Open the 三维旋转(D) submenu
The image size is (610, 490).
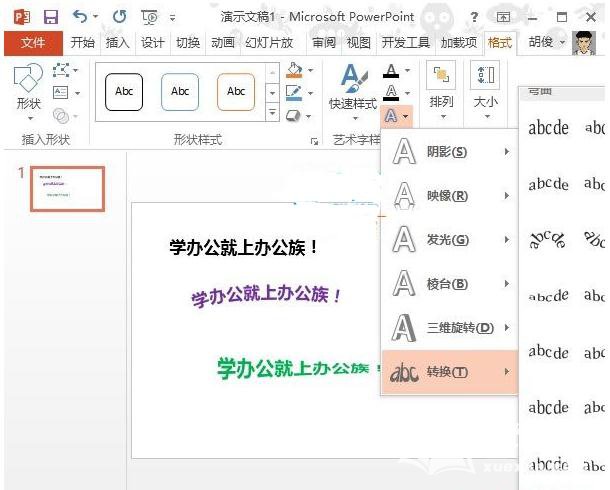click(x=450, y=328)
